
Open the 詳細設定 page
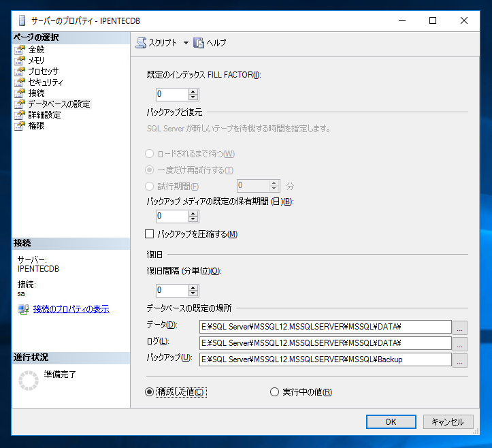click(x=44, y=115)
